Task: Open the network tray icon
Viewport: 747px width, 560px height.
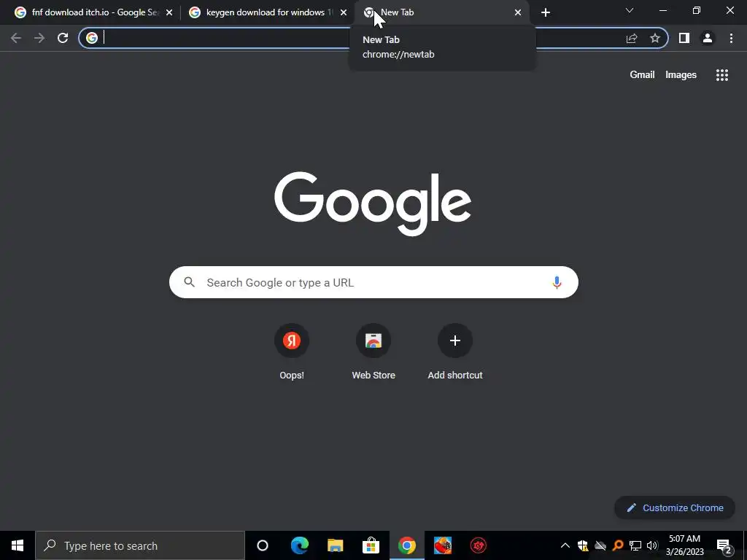Action: tap(635, 545)
